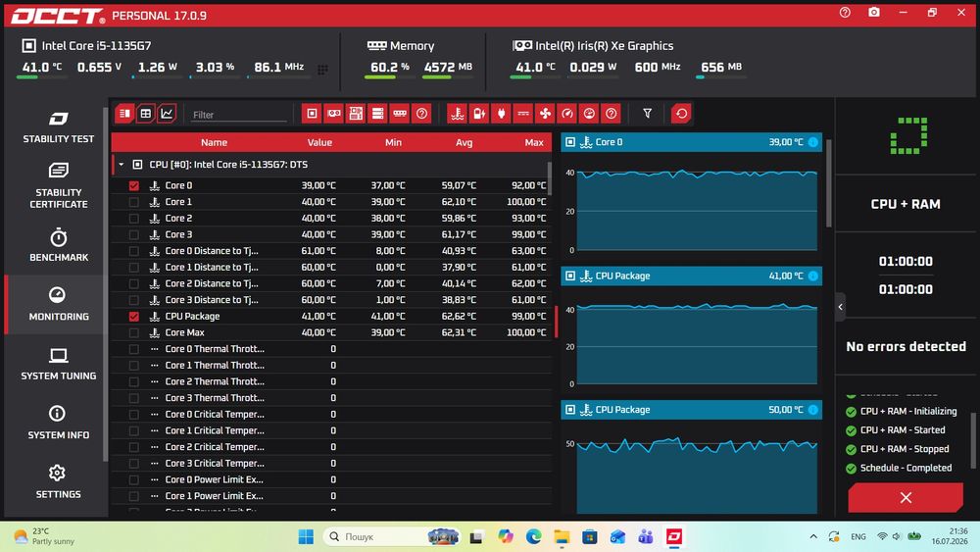
Task: Open Microsoft Edge from the taskbar
Action: [534, 536]
